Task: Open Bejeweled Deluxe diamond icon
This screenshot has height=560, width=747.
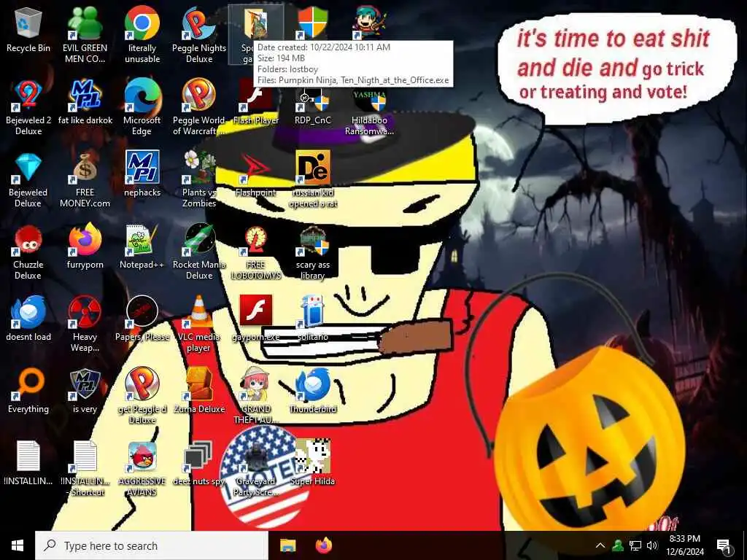Action: (x=28, y=179)
